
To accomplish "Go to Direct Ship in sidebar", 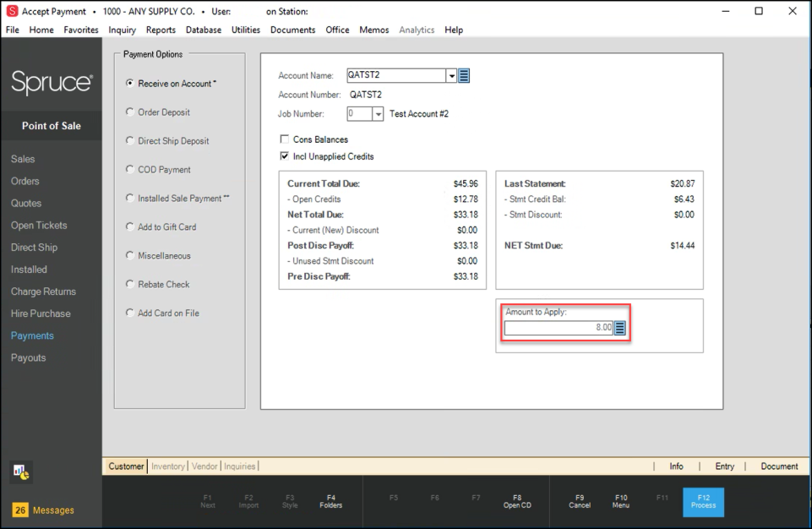I will coord(34,248).
